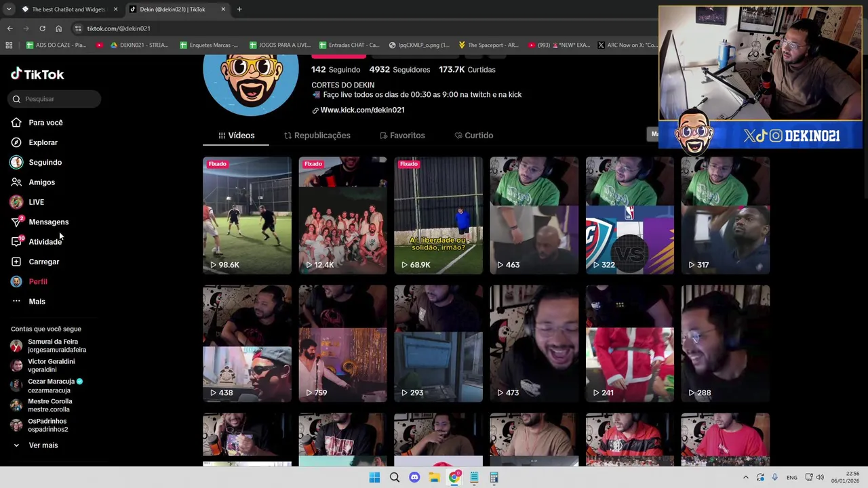
Task: Click inside the Pesquisar search field
Action: coord(56,99)
